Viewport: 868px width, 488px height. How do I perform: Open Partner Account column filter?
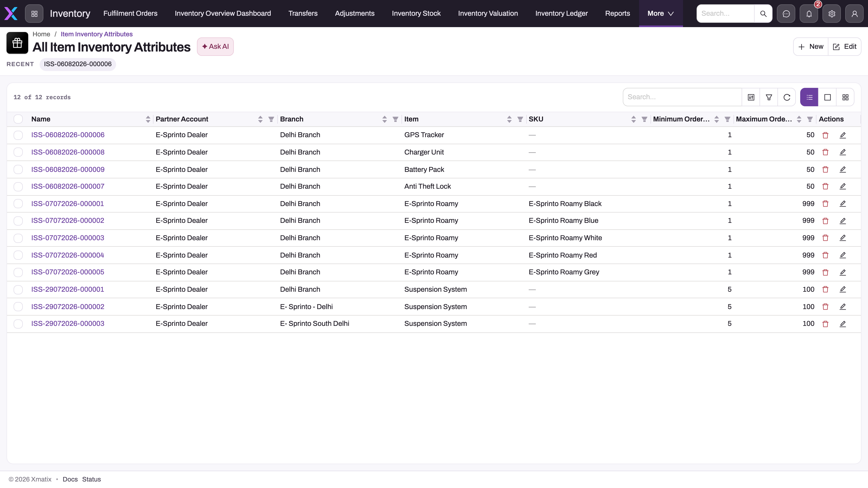[x=271, y=119]
